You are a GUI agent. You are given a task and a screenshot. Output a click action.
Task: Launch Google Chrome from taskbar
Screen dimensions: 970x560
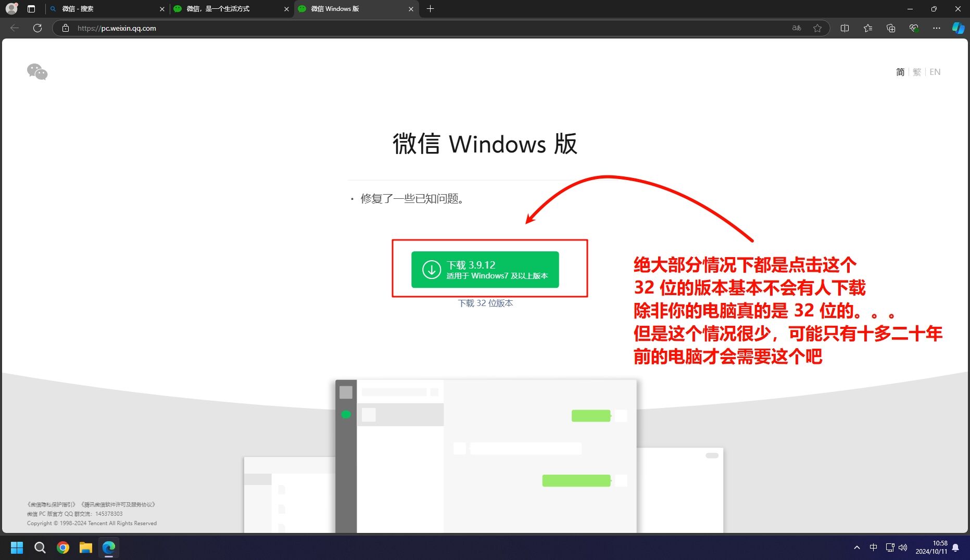tap(63, 548)
